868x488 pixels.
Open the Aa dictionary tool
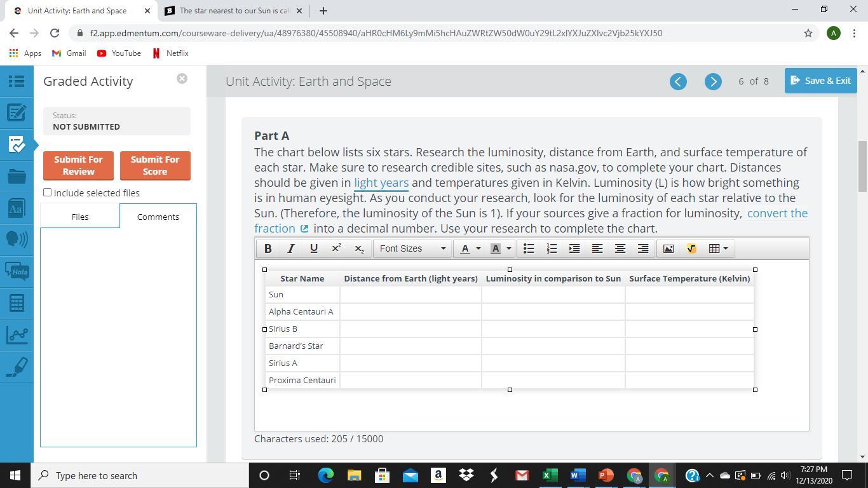pyautogui.click(x=17, y=208)
